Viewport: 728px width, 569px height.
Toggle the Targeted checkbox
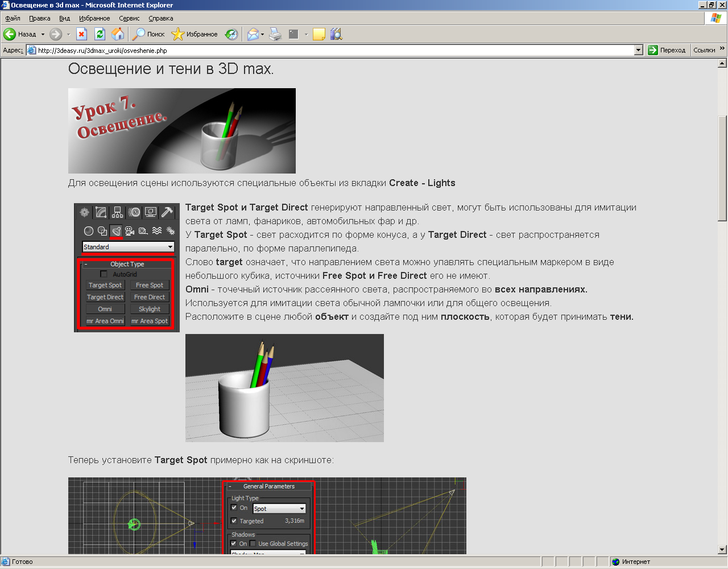tap(234, 521)
